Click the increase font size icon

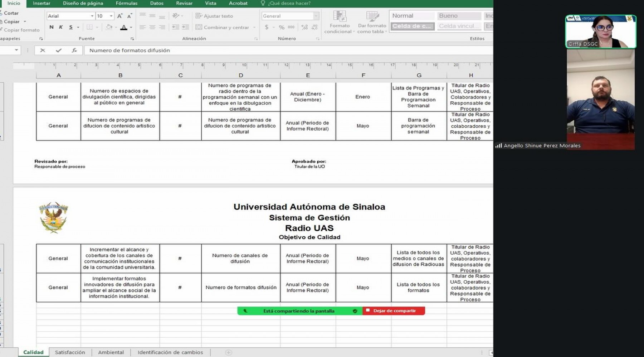[120, 16]
